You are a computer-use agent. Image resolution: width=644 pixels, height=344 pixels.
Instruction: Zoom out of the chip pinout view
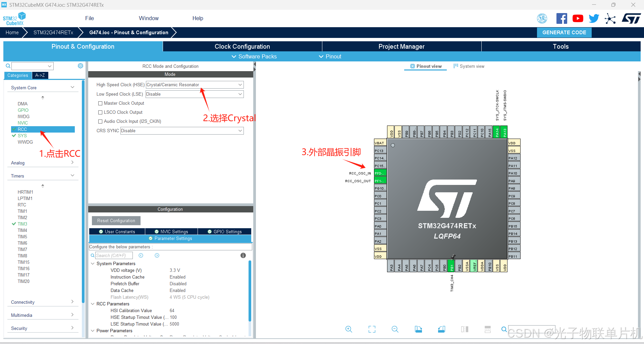395,329
